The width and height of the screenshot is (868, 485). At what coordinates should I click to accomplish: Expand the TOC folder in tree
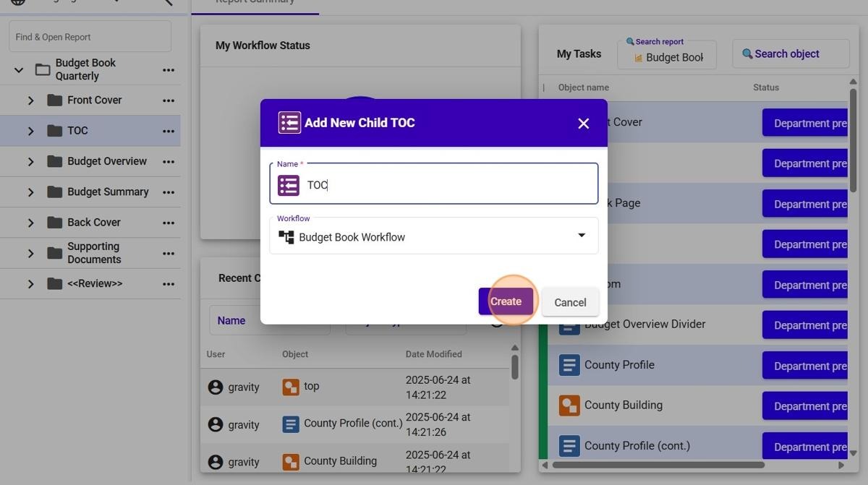[30, 131]
